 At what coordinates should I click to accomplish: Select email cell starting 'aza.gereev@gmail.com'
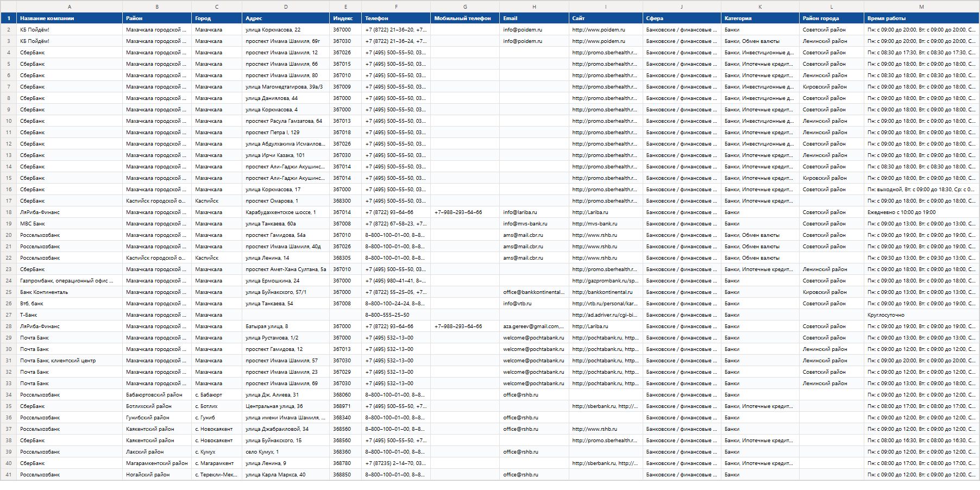(x=534, y=326)
